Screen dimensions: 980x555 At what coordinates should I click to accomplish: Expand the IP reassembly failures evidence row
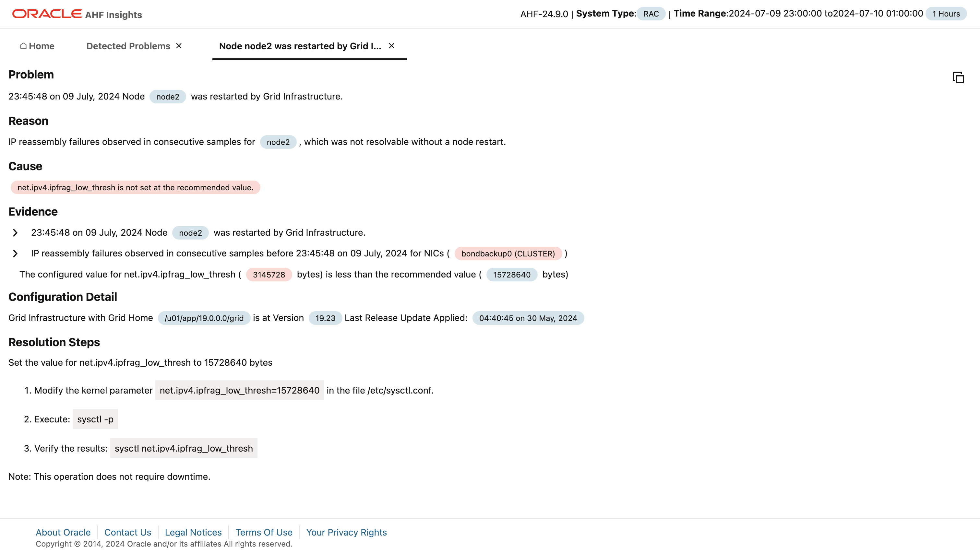point(15,254)
